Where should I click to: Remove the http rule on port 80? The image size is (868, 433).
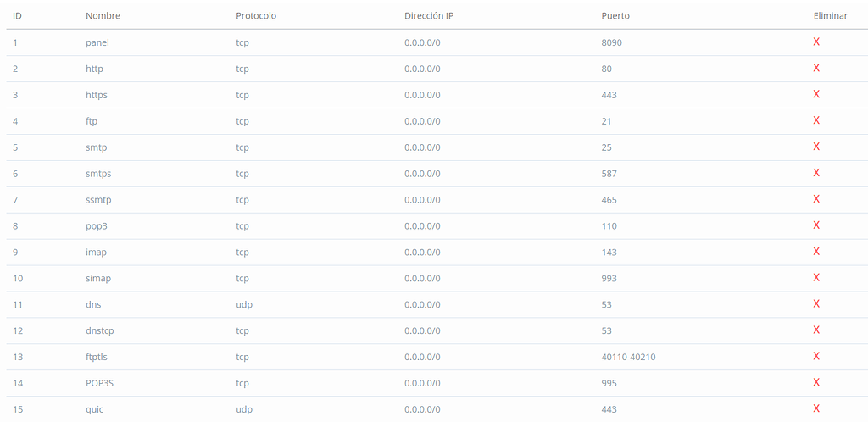816,68
